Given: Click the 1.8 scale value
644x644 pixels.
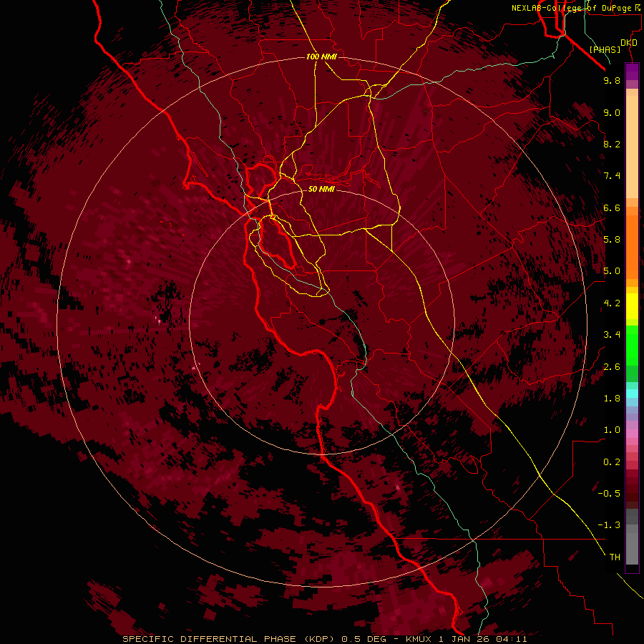Looking at the screenshot, I should click(612, 399).
